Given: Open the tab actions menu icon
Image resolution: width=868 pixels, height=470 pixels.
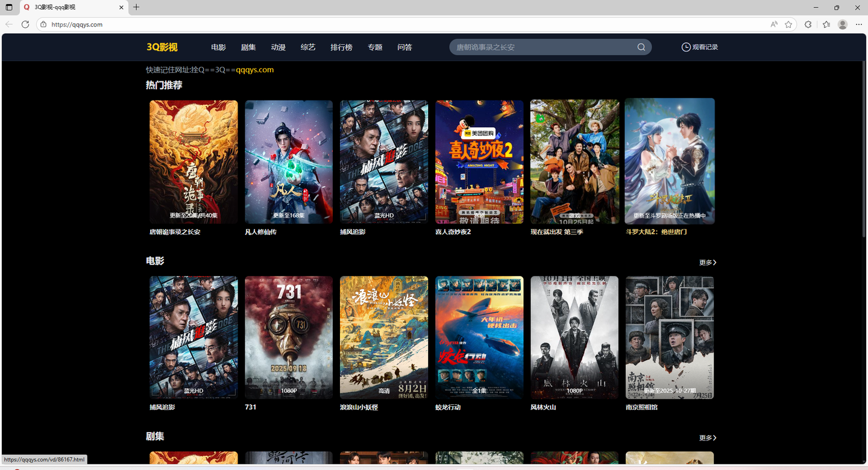Looking at the screenshot, I should click(9, 7).
